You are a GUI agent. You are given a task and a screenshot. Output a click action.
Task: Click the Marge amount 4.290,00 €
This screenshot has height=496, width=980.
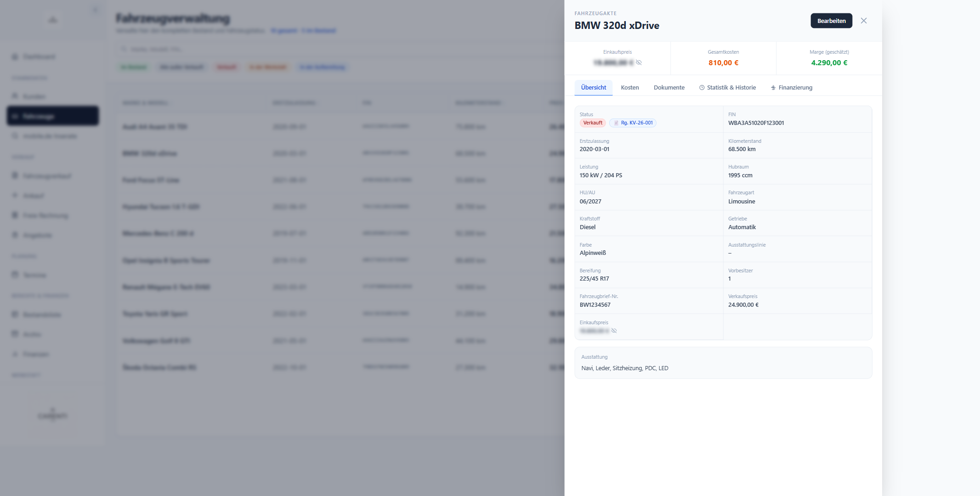(x=829, y=62)
